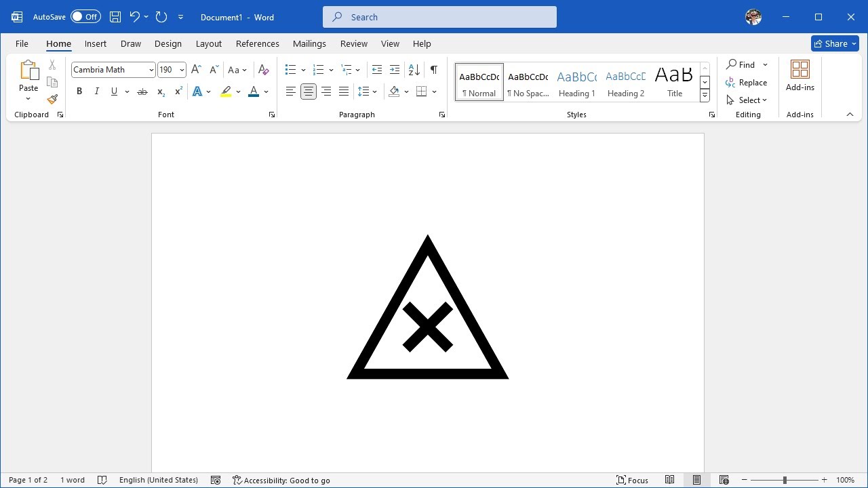Align text left

[x=291, y=91]
